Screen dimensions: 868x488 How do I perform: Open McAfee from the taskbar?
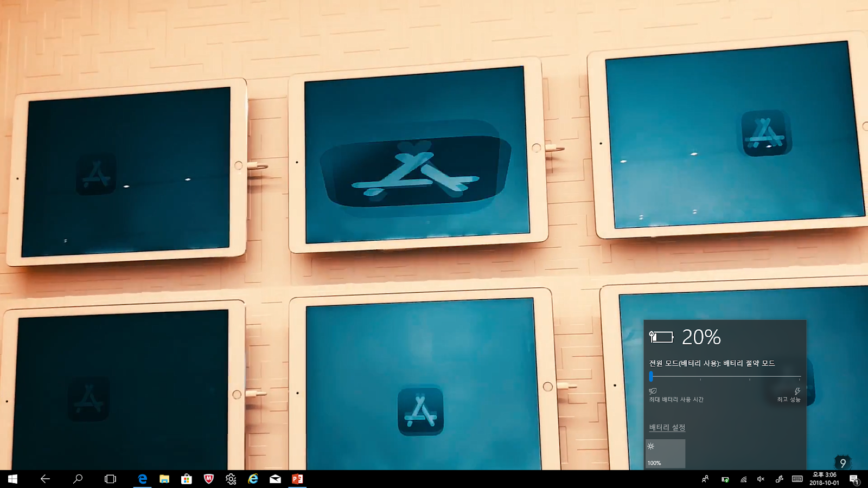(x=209, y=479)
